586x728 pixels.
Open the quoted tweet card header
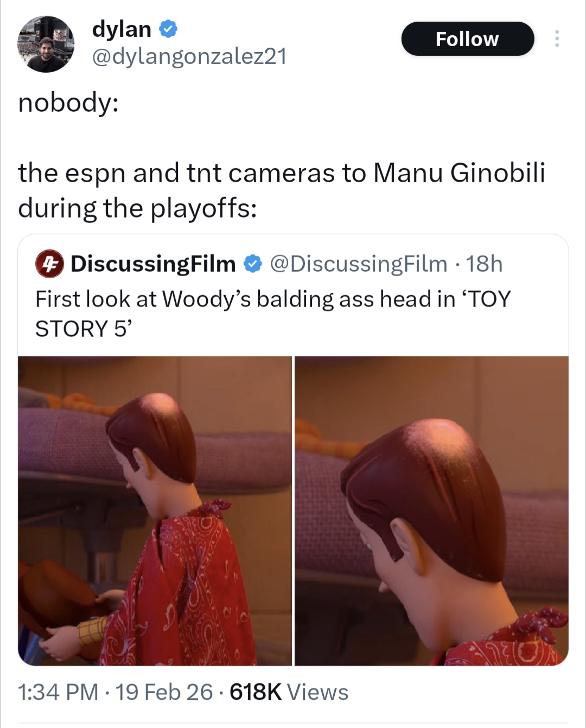click(269, 264)
